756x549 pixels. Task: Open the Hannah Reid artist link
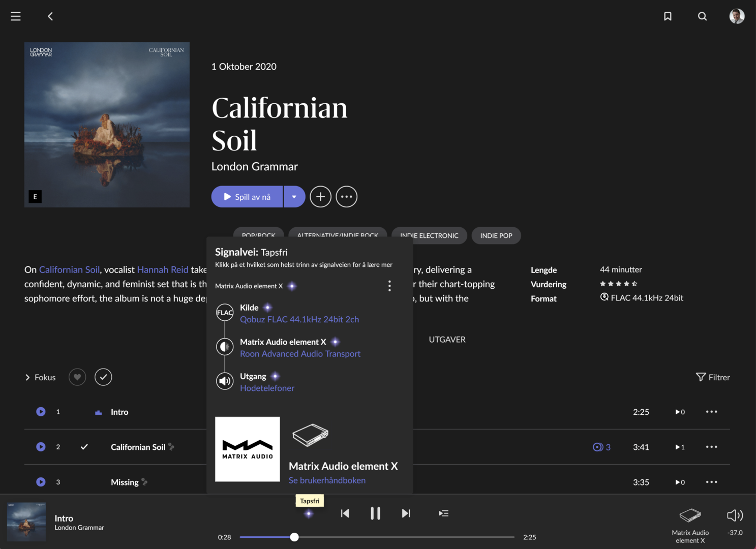click(163, 269)
